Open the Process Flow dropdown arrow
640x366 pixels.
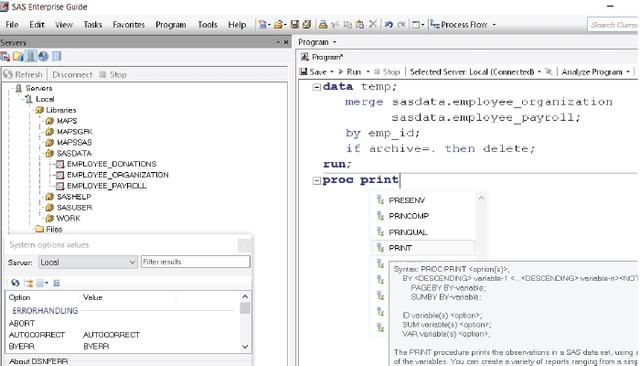(494, 25)
